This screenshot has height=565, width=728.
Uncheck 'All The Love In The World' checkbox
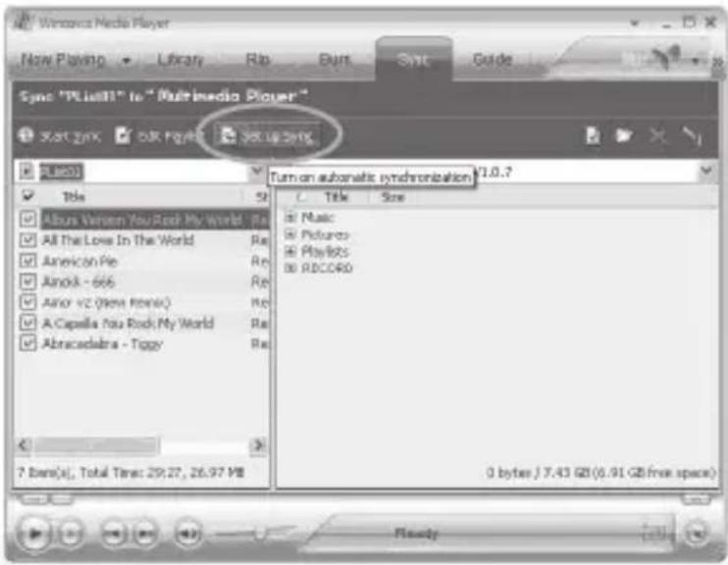click(x=27, y=239)
